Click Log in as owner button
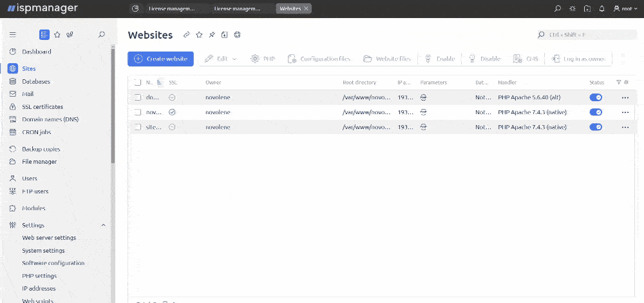This screenshot has width=644, height=303. [579, 59]
